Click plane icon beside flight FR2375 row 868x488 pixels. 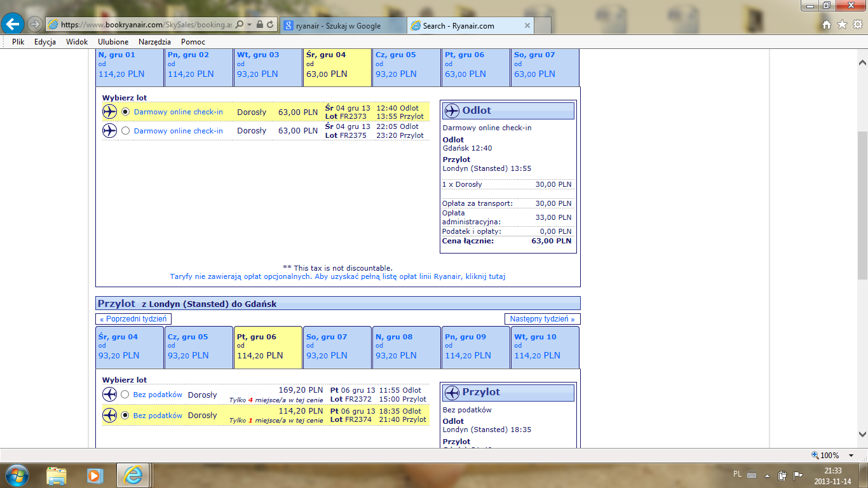click(109, 131)
